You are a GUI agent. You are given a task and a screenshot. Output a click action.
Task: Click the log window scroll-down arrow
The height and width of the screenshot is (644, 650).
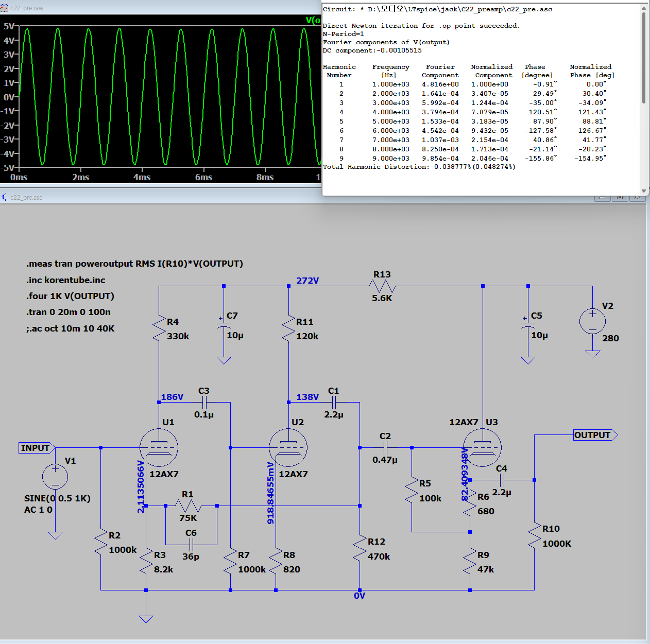coord(644,191)
